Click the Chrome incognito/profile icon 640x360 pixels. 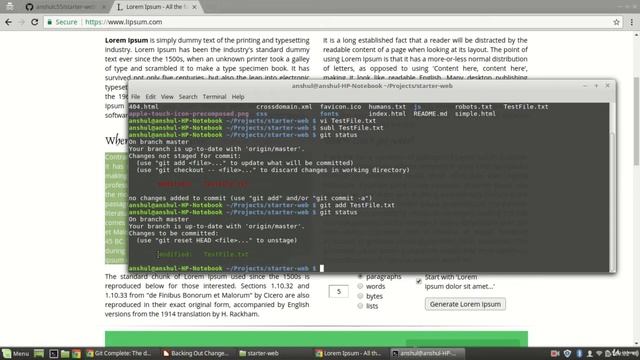[9, 7]
